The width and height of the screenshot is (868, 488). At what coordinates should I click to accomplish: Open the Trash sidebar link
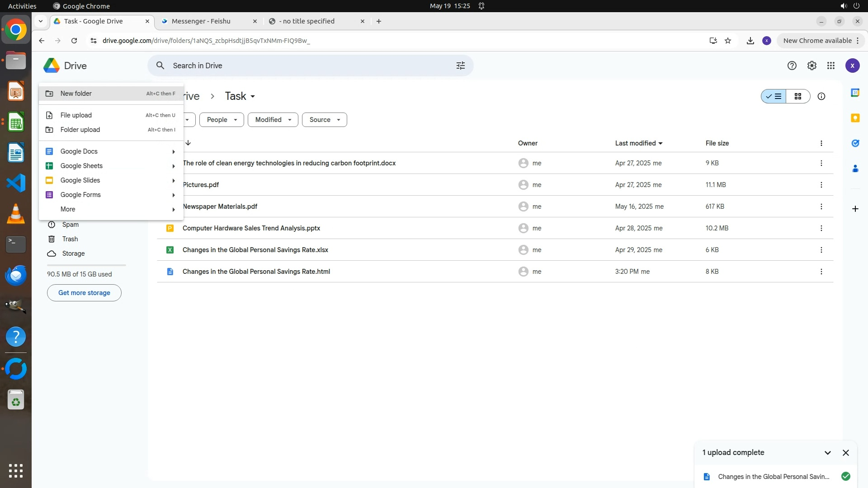(70, 239)
